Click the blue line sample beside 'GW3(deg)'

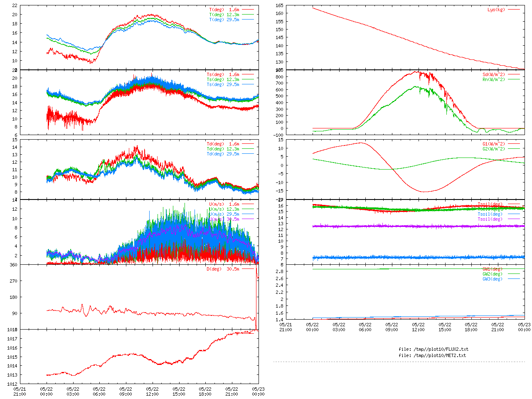point(514,279)
